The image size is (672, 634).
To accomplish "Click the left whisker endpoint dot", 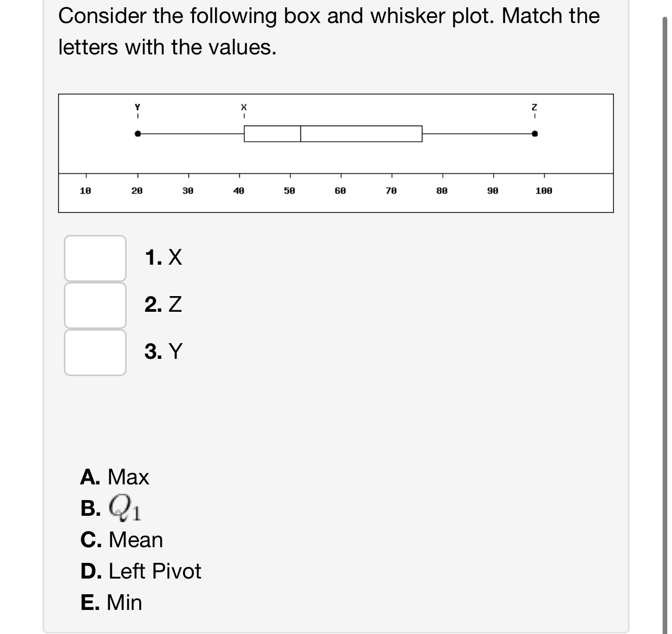I will click(x=138, y=134).
